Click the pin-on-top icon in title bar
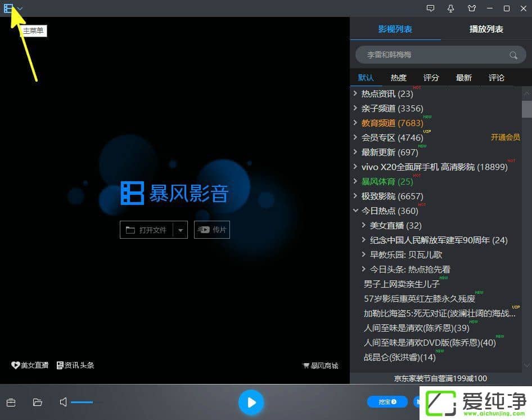This screenshot has height=420, width=532. click(x=450, y=8)
